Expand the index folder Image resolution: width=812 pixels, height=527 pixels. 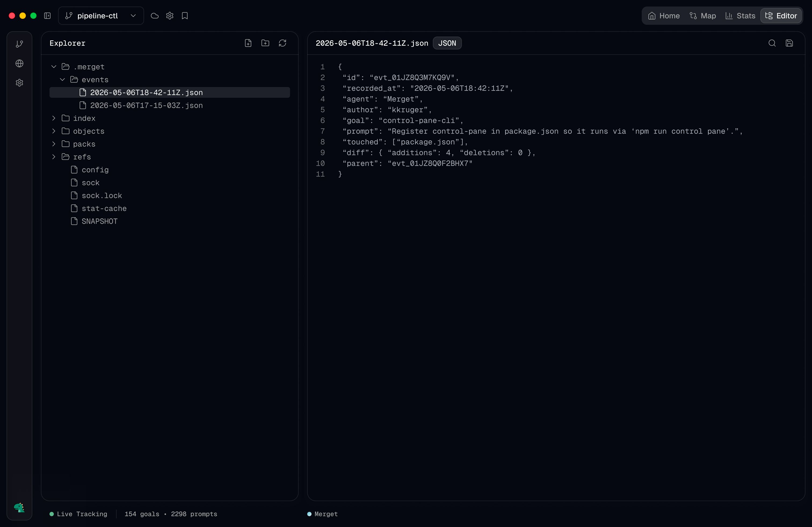[53, 118]
